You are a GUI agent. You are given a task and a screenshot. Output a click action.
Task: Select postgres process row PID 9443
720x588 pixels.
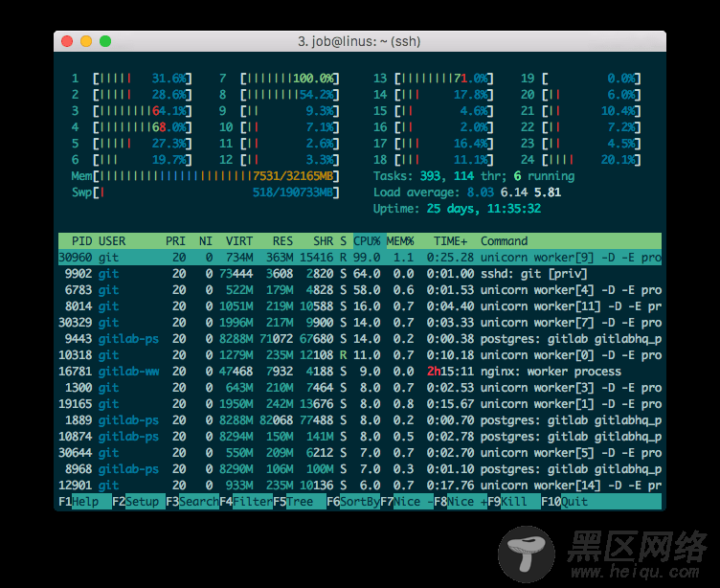pos(360,339)
